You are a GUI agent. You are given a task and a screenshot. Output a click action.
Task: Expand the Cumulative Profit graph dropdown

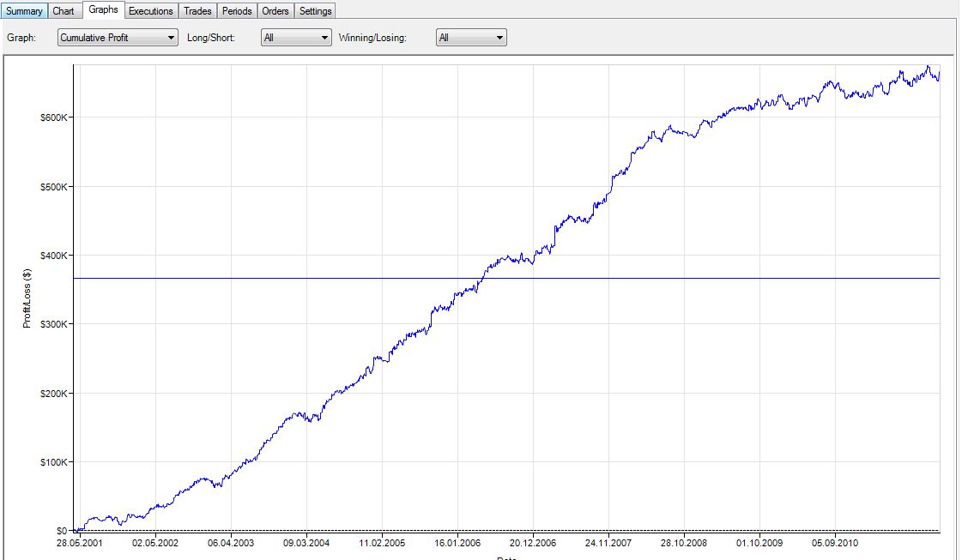coord(118,39)
